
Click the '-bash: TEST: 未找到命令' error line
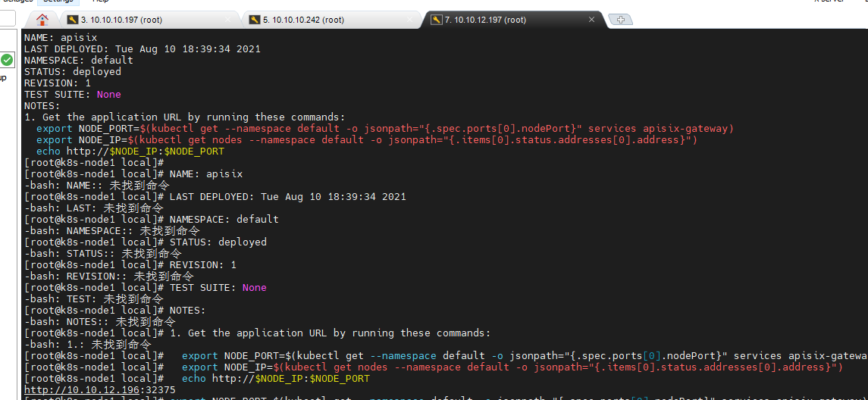(93, 298)
